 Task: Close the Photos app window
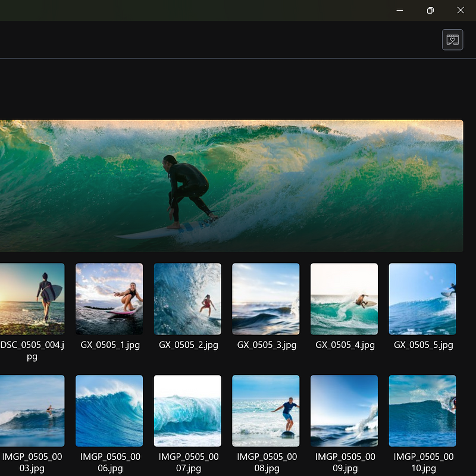(461, 10)
